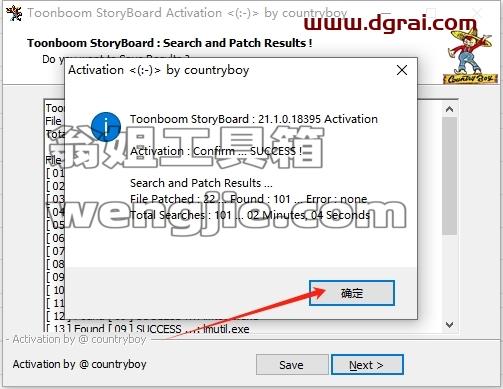The height and width of the screenshot is (389, 503).
Task: Close the Activation message dialog
Action: [402, 70]
